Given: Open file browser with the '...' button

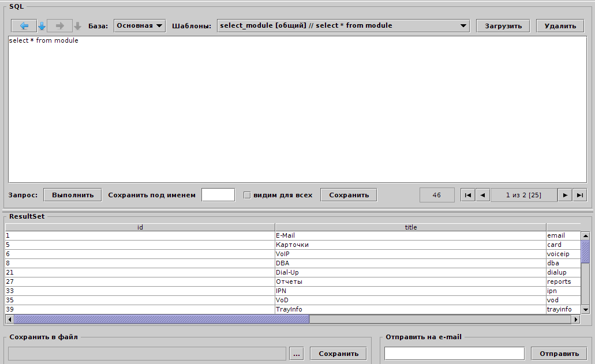Looking at the screenshot, I should [x=297, y=354].
